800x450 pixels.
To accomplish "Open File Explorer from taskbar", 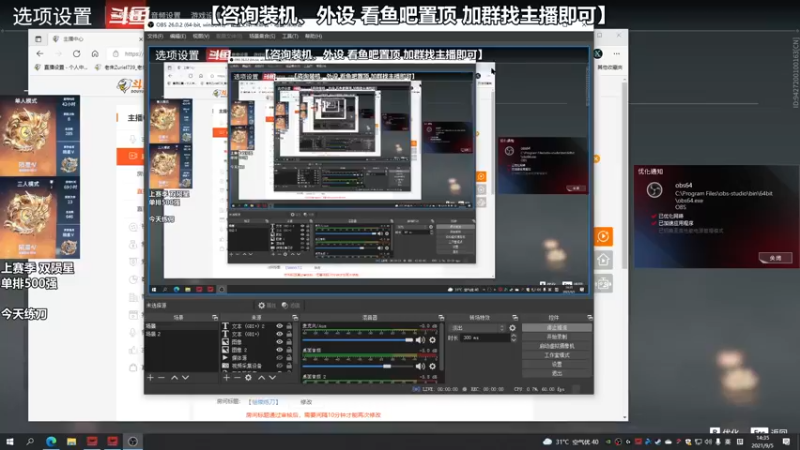I will (x=71, y=441).
